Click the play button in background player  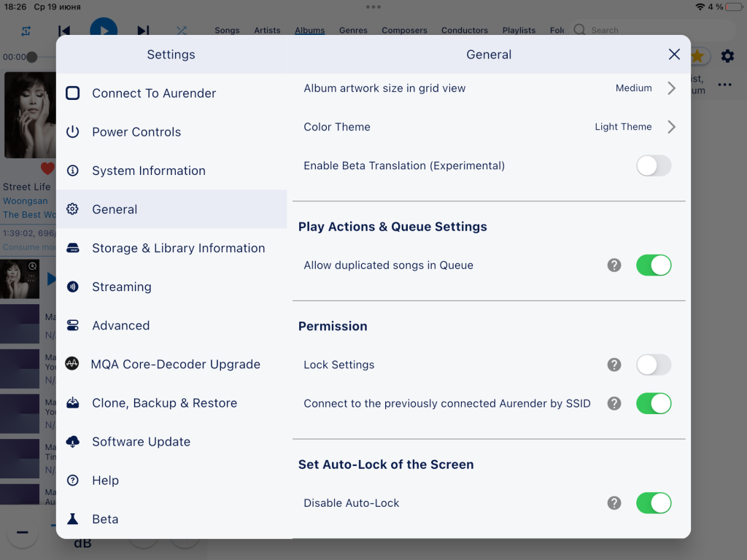tap(104, 27)
